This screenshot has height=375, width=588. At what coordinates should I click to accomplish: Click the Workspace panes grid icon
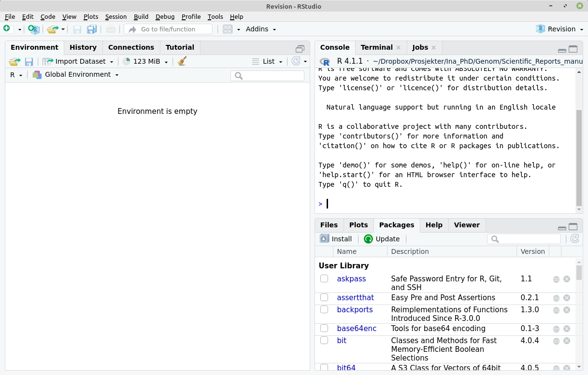pos(228,29)
